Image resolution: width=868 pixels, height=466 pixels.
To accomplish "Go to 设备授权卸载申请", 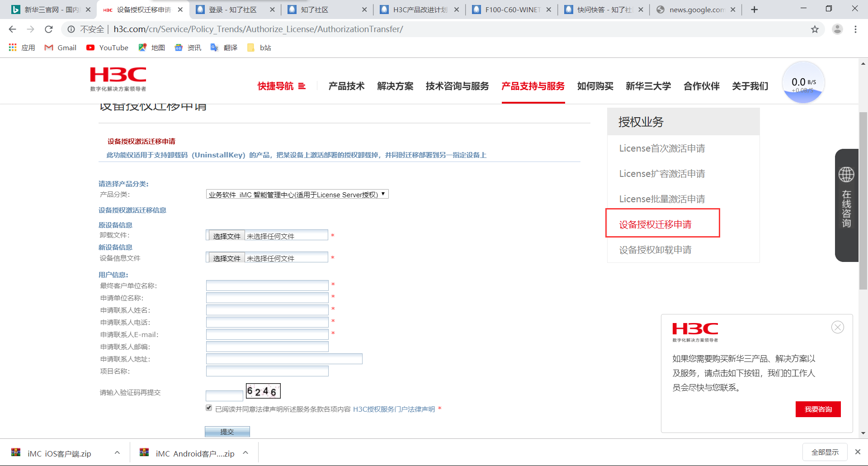I will [655, 250].
